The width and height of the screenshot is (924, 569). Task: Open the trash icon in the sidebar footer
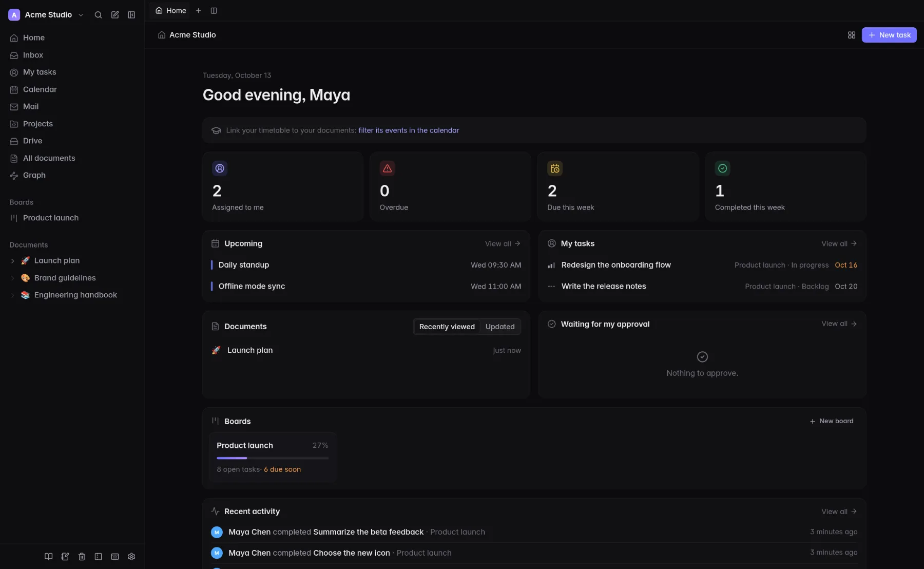(82, 557)
